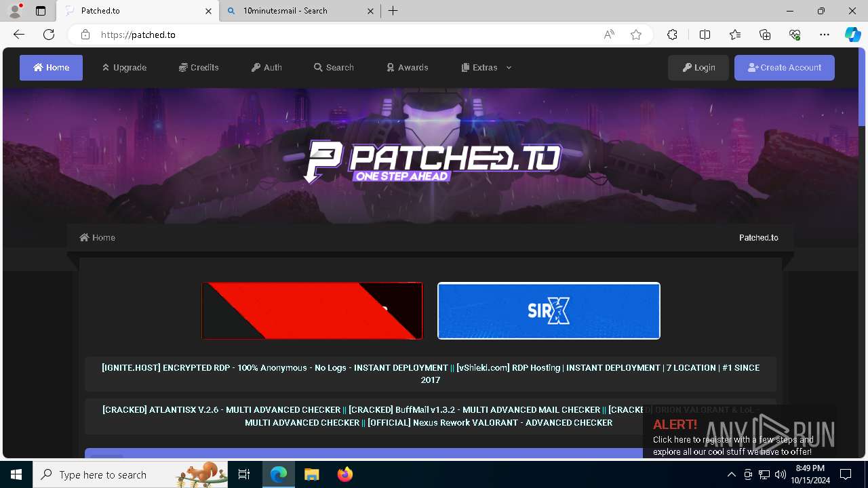Add a new browser tab
Screen dimensions: 868x488
393,11
